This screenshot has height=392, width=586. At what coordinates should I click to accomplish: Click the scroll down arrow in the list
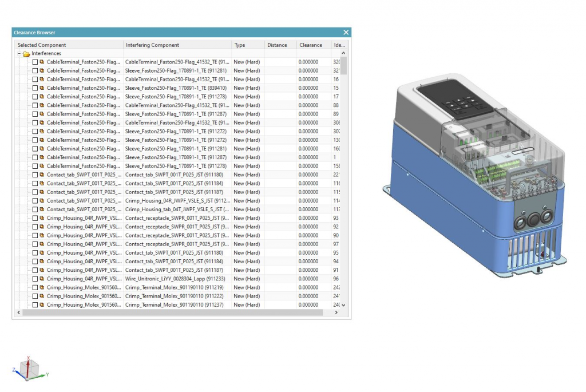pyautogui.click(x=343, y=305)
